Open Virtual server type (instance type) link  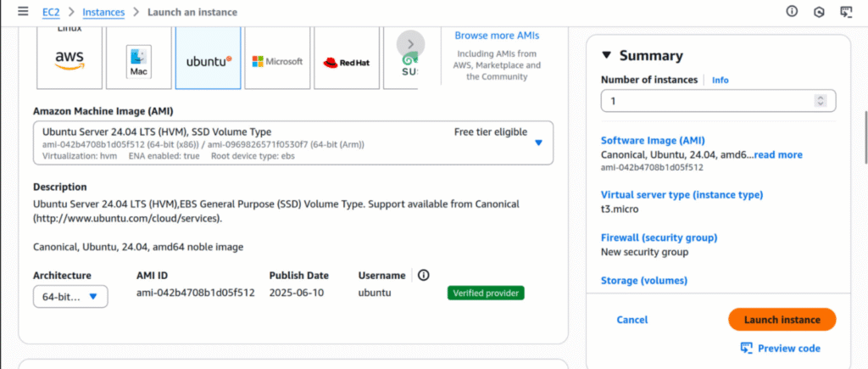(682, 194)
